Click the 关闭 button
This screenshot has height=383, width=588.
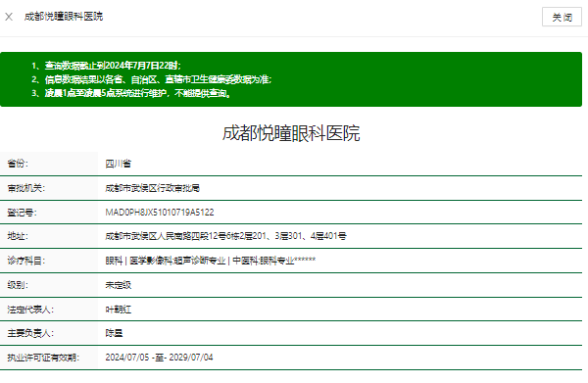pyautogui.click(x=562, y=17)
